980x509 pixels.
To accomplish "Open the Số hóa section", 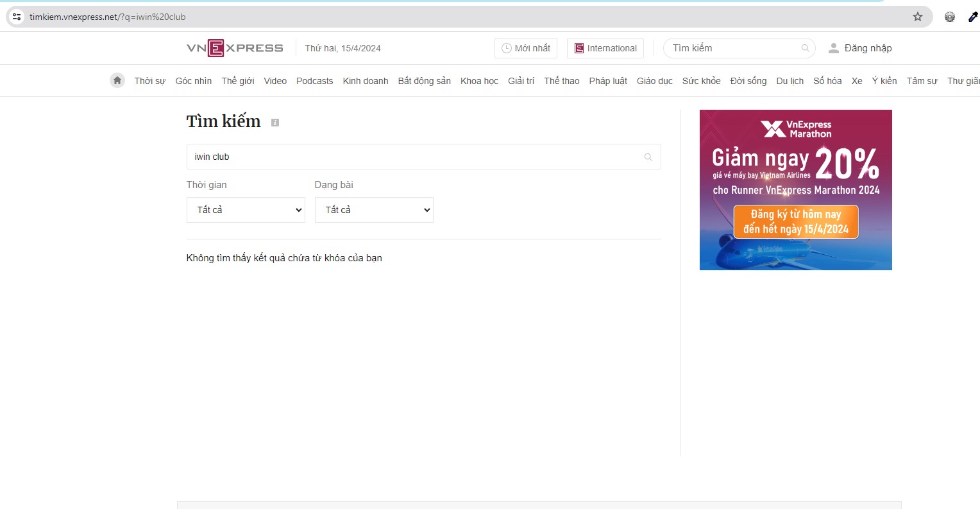I will click(827, 81).
